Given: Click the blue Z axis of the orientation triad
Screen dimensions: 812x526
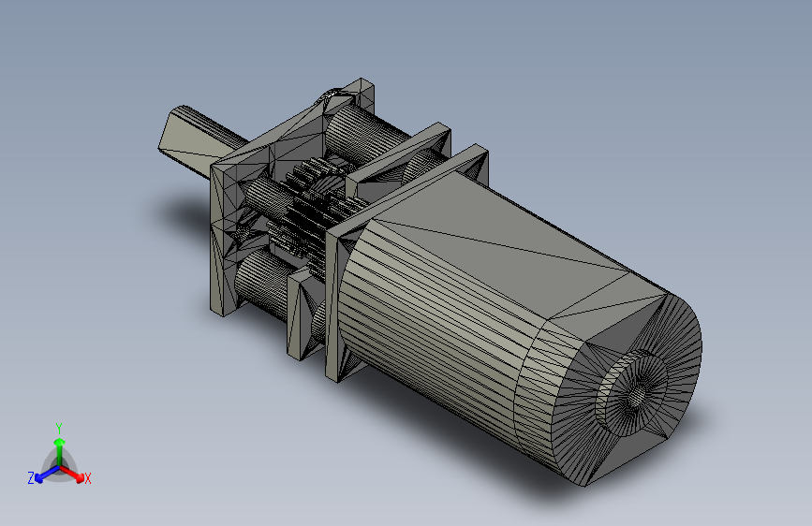Looking at the screenshot, I should 47,475.
